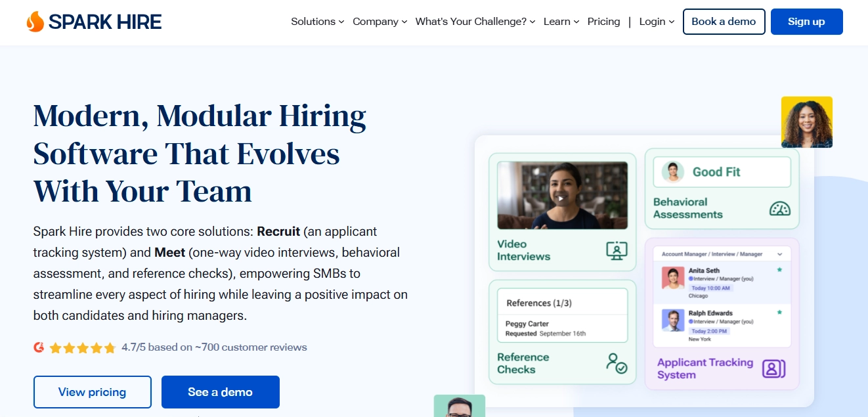Click the "Ralph Edwards" candidate name
The width and height of the screenshot is (868, 417).
click(710, 313)
